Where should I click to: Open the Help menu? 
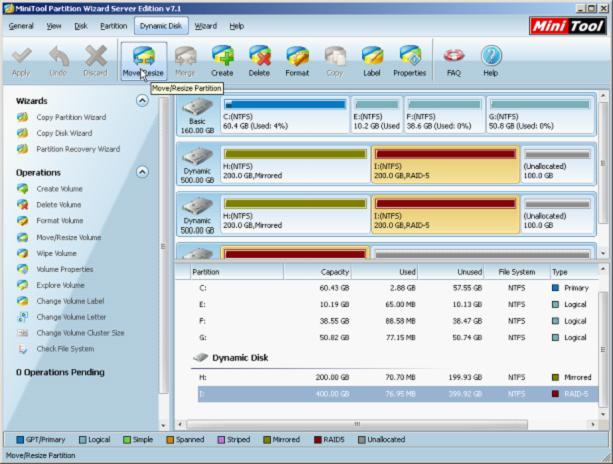[237, 26]
